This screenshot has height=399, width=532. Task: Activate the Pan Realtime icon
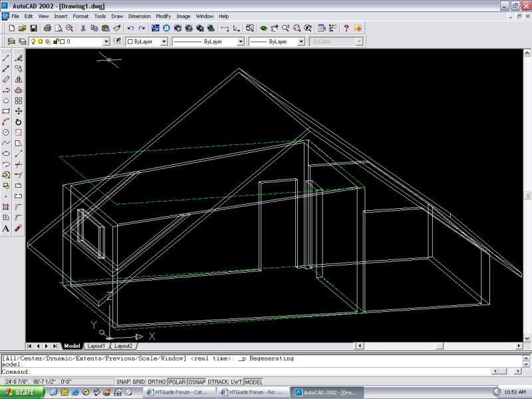point(275,28)
